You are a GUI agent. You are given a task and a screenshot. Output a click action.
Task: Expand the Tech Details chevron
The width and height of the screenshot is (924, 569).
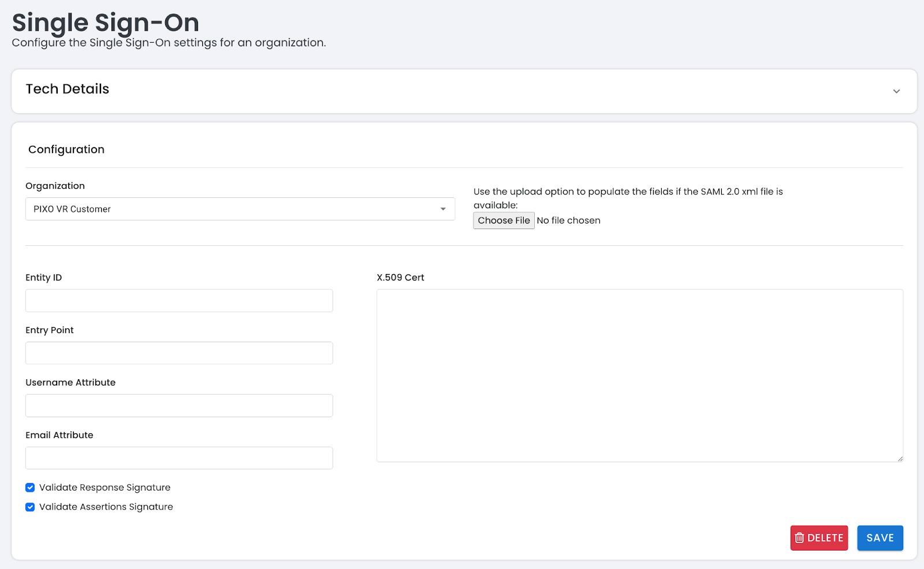(896, 91)
